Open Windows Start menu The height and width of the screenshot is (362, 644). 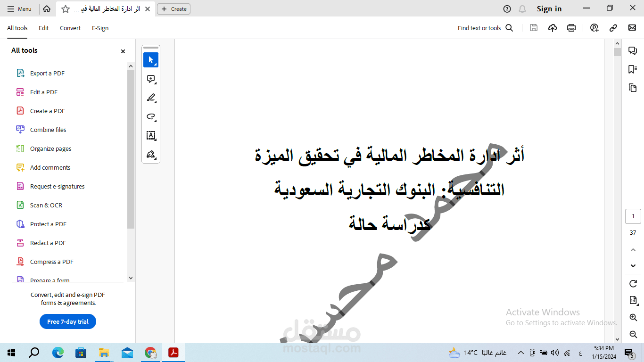(11, 353)
